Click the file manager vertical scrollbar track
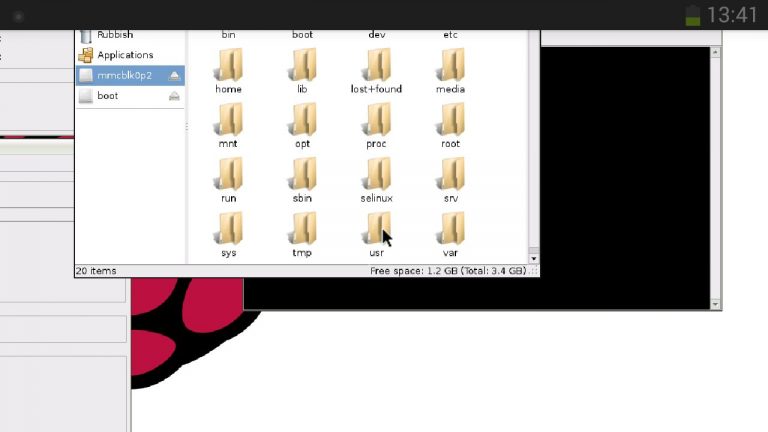 [534, 140]
